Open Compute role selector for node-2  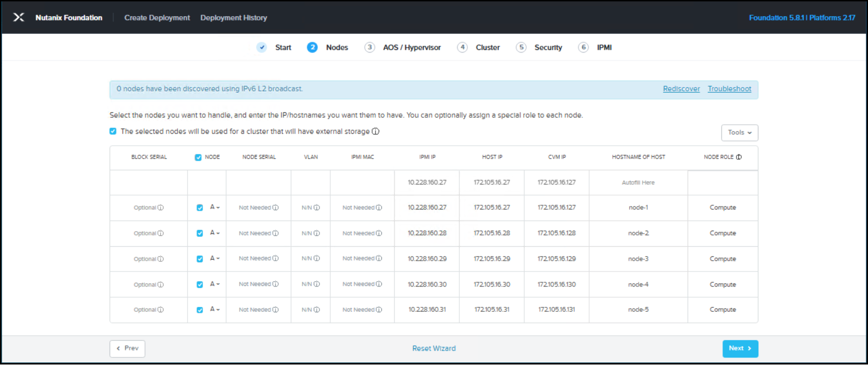pos(723,233)
